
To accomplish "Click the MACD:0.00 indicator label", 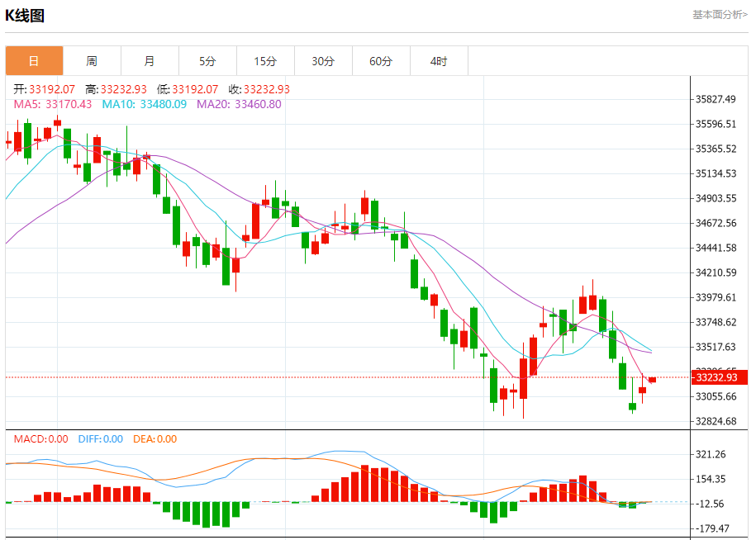I will [x=41, y=438].
